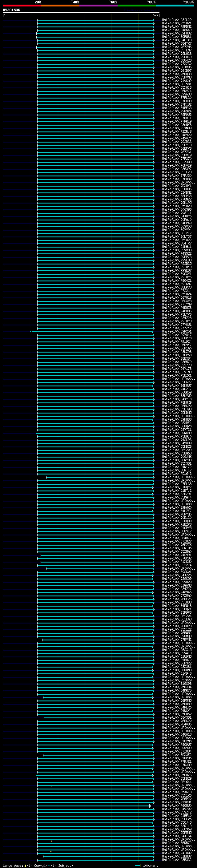
Task: Click alignment bar for UniRef100_B9PX51
Action: (91, 332)
